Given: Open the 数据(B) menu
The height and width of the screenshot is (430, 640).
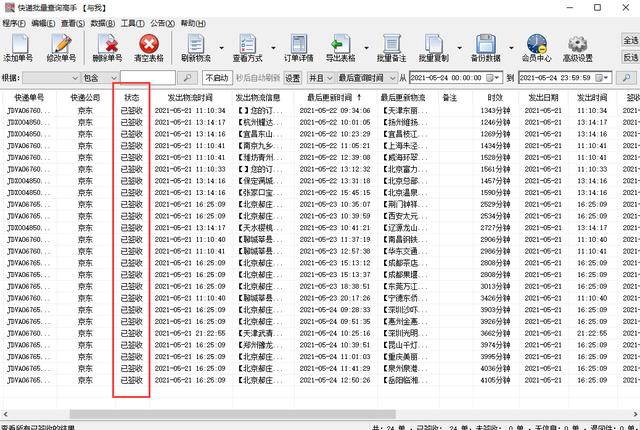Looking at the screenshot, I should pyautogui.click(x=102, y=23).
